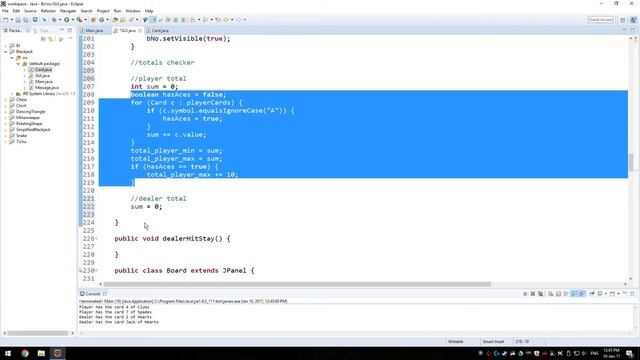Switch to the Main.java editor tab
The image size is (640, 360).
coord(94,31)
